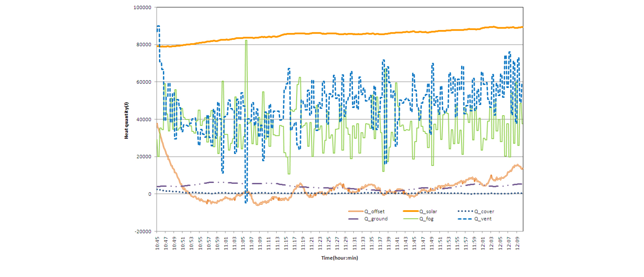Screen dimensions: 644x277
Task: Click the Q_vent blue dashed legend marker
Action: click(x=465, y=219)
